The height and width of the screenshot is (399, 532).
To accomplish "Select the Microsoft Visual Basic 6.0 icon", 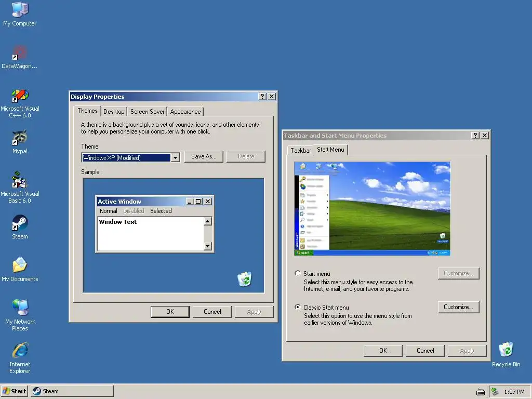I will 20,187.
